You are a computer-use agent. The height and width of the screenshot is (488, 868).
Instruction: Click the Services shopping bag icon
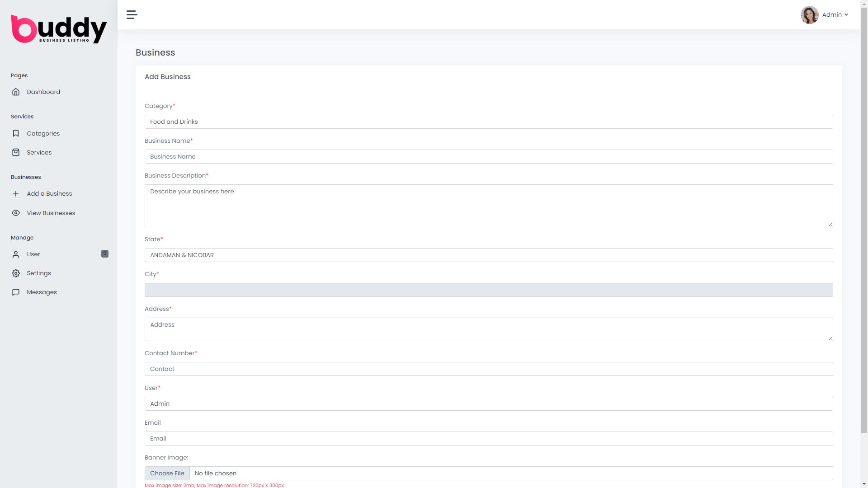click(x=16, y=153)
